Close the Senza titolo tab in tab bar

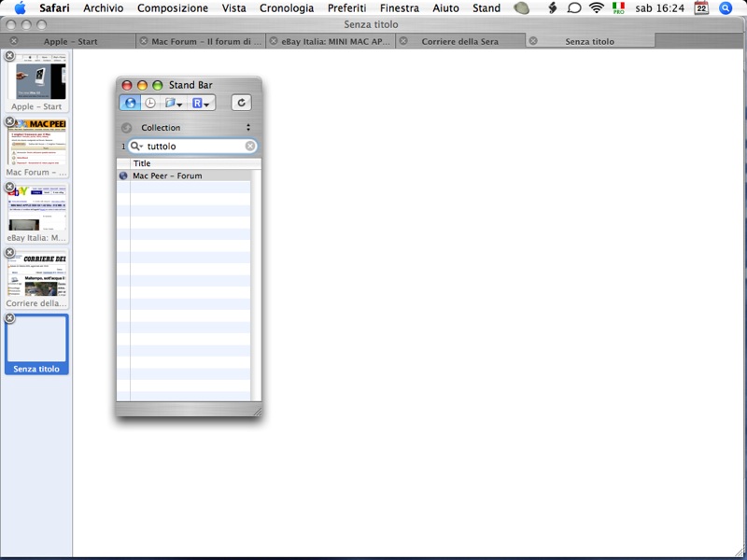pos(533,41)
